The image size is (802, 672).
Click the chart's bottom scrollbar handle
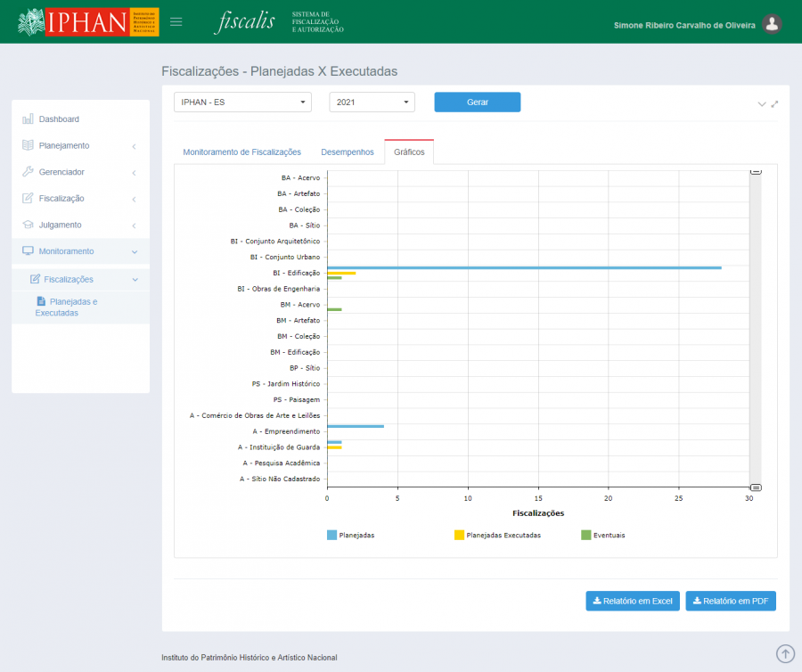(x=756, y=488)
